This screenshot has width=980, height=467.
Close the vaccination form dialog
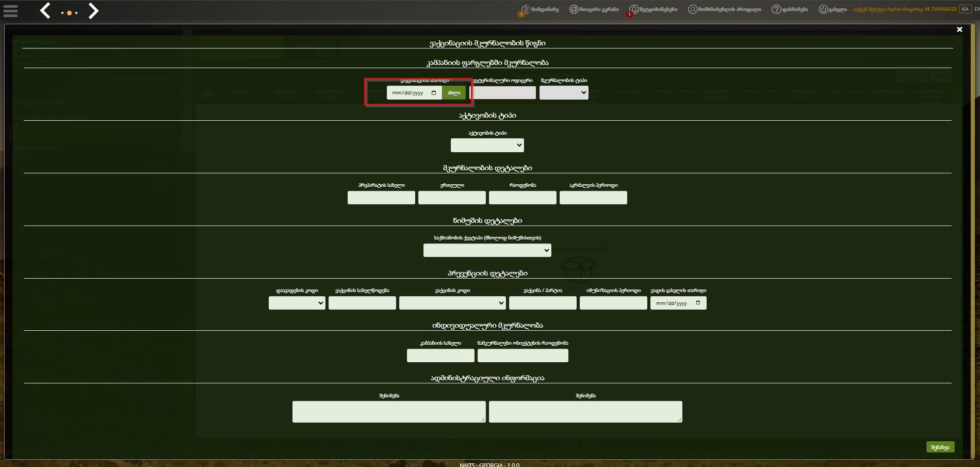click(959, 29)
